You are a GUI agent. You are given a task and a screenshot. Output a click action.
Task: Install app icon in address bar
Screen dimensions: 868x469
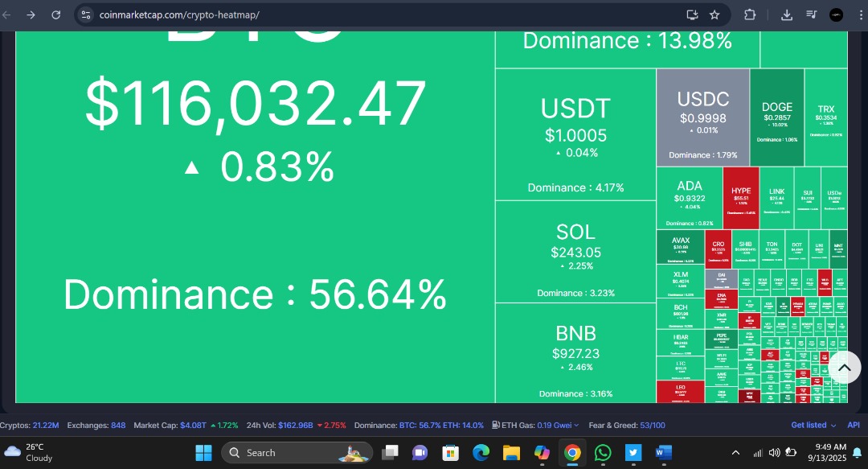(x=692, y=15)
